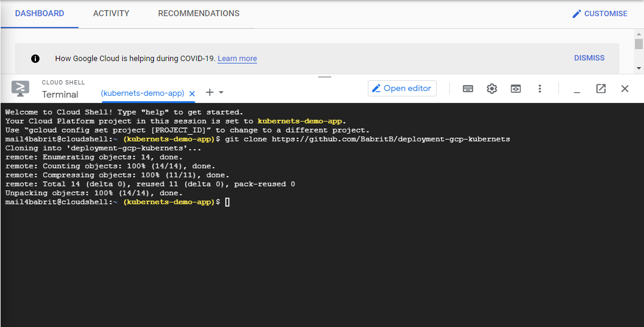Add a new terminal session tab
Viewport: 644px width, 327px height.
coord(210,92)
